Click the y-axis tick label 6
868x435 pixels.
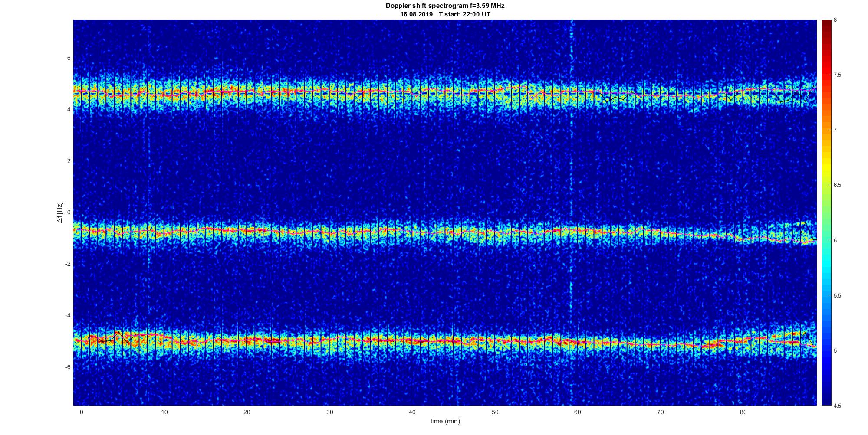pos(69,58)
